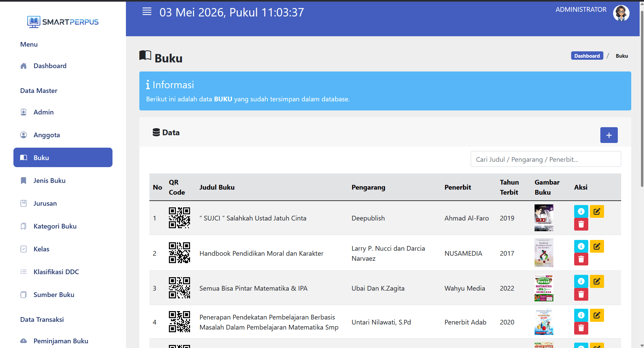
Task: Toggle the hamburger sidebar menu
Action: click(x=147, y=12)
